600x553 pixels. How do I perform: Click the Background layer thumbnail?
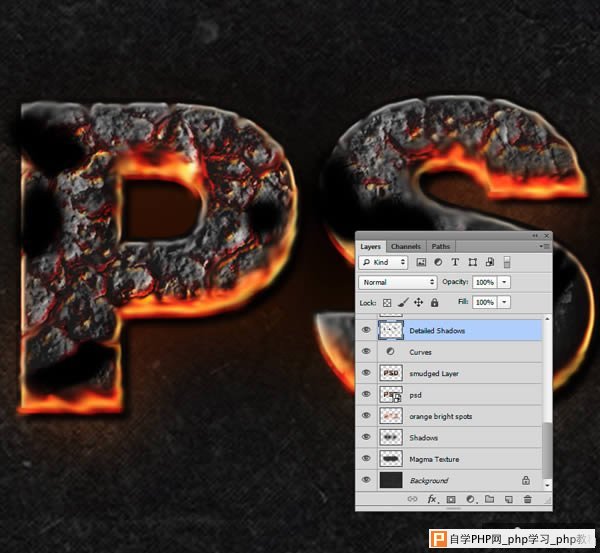[391, 480]
